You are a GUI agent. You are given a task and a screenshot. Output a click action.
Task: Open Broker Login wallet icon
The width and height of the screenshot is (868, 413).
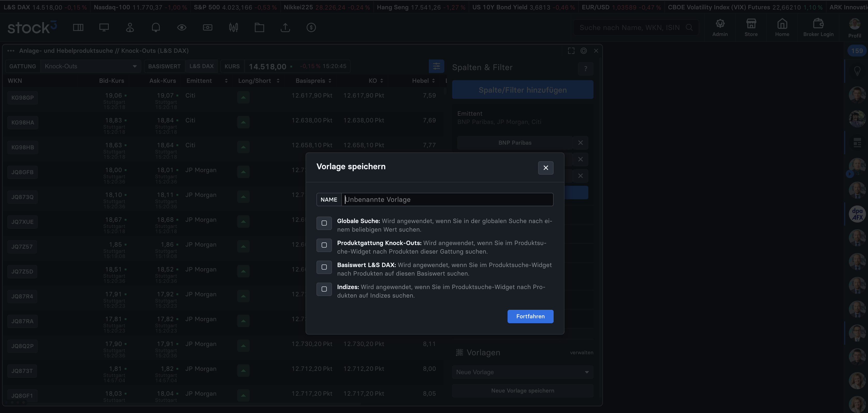coord(818,28)
